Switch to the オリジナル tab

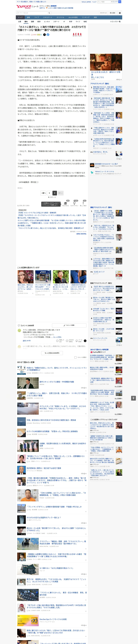60,17
